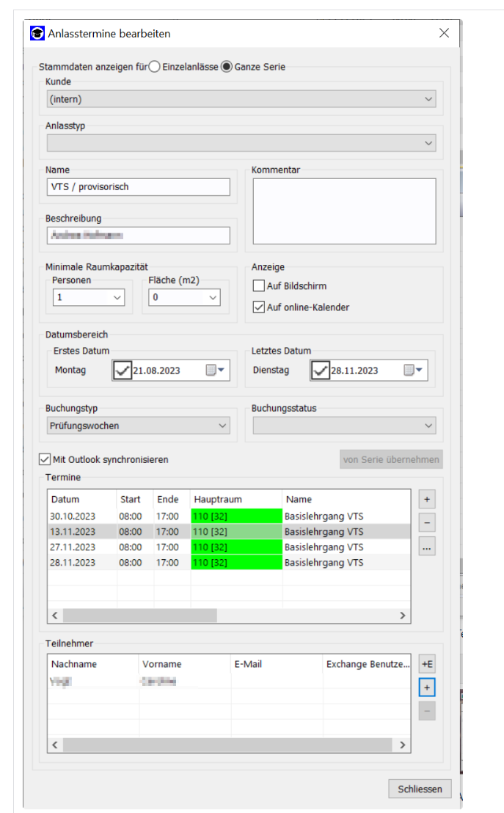Click the disabled minus button in Teilnehmer
504x813 pixels.
[427, 711]
